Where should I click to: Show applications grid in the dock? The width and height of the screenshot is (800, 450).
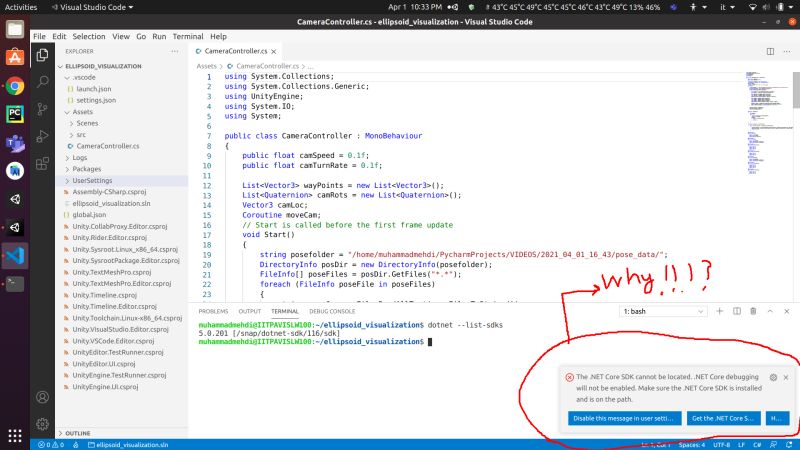[x=15, y=435]
